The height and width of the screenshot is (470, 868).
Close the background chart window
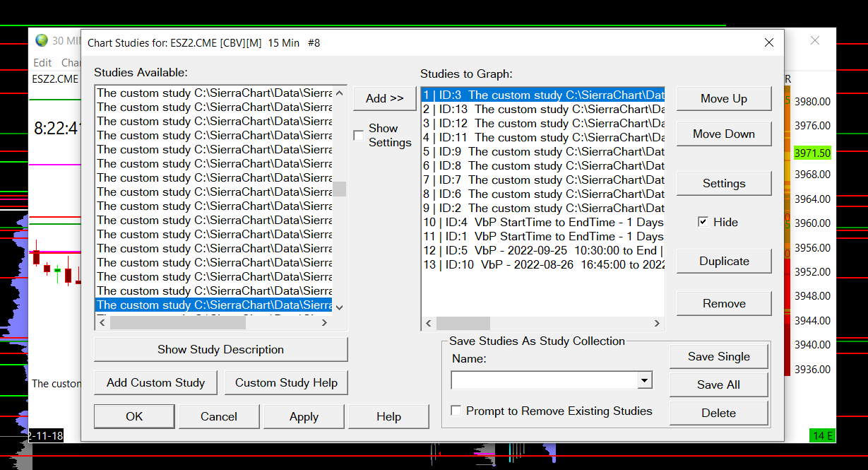click(815, 41)
